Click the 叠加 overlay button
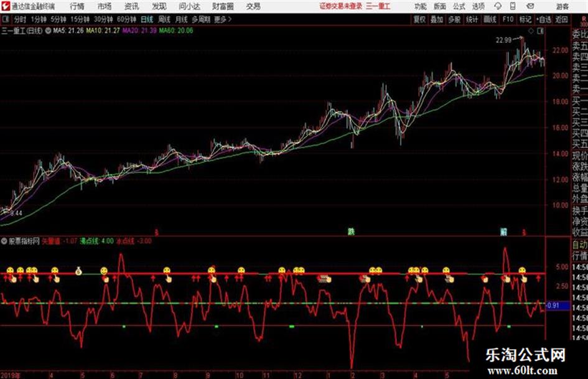Viewport: 588px width, 379px height. pos(437,19)
